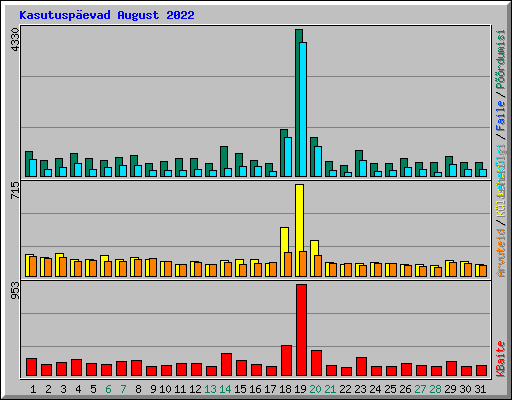Click the red KBytes bar for day 19

(x=301, y=330)
